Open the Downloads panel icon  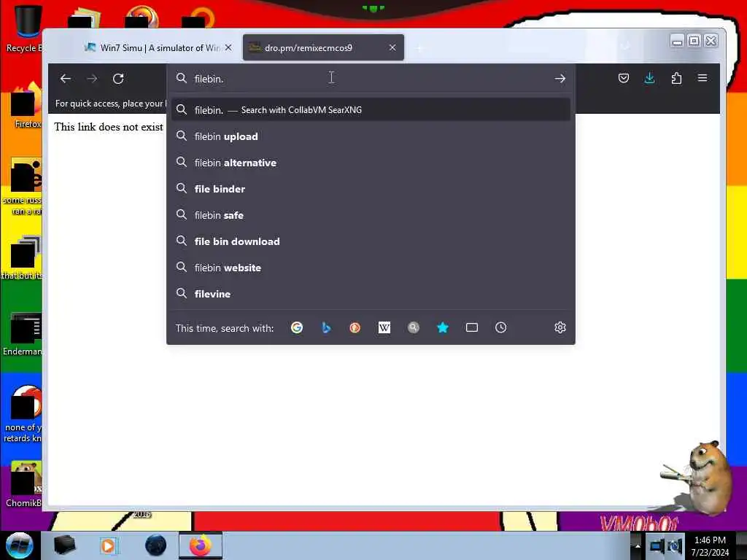649,78
